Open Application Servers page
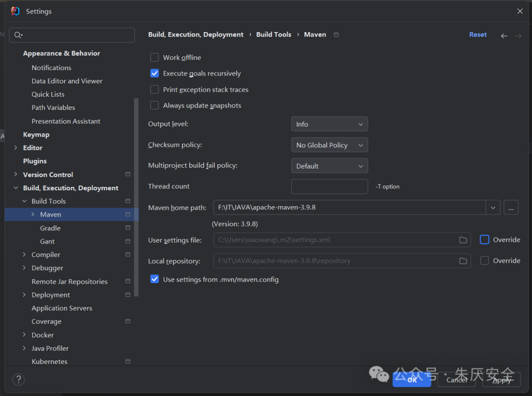The height and width of the screenshot is (396, 532). (62, 308)
